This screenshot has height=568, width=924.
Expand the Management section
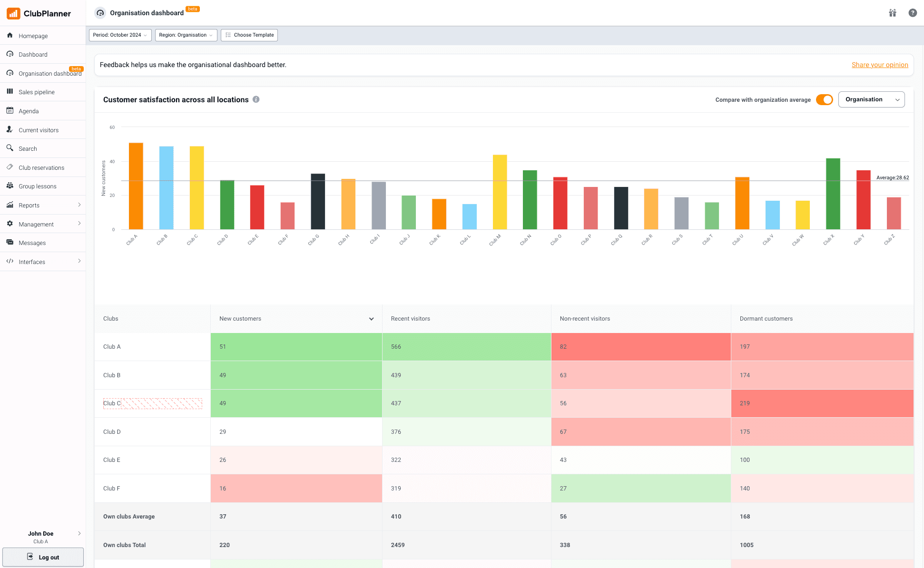click(x=35, y=224)
